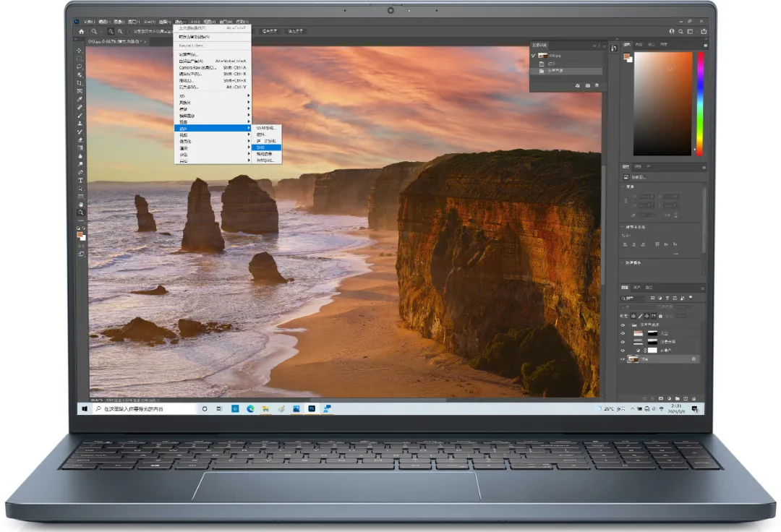Click the foreground color swatch in Color panel
This screenshot has width=781, height=532.
[x=626, y=56]
